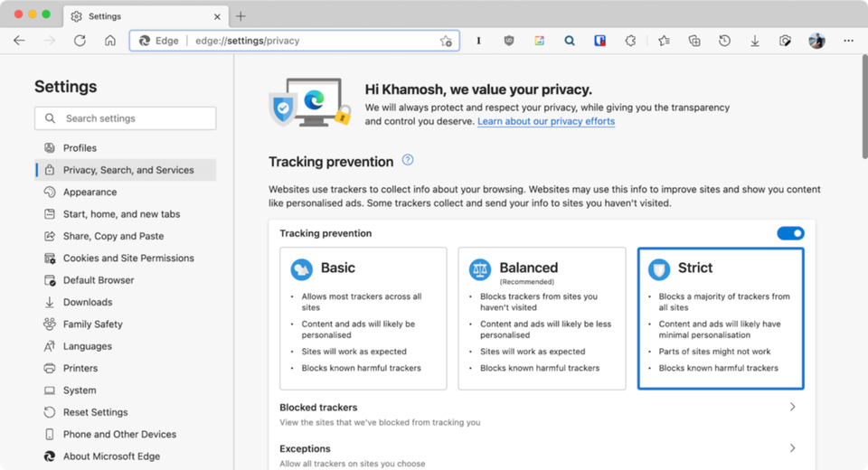Open the Default Browser section
The width and height of the screenshot is (868, 470).
(x=126, y=280)
